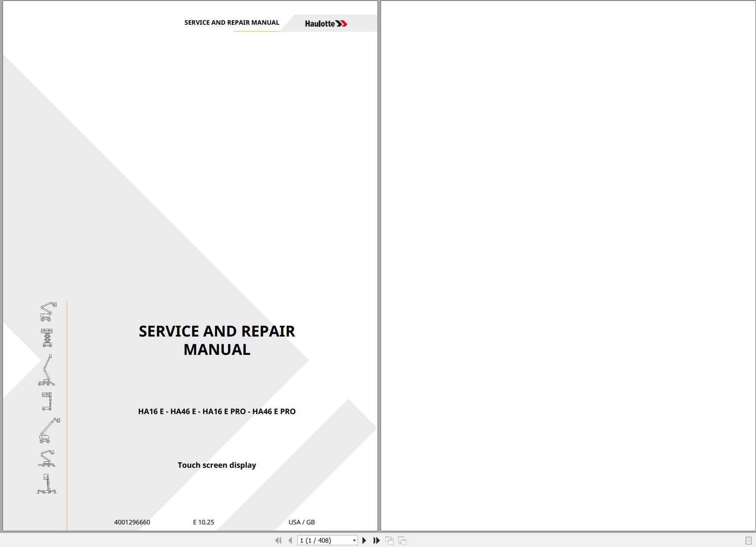Image resolution: width=756 pixels, height=547 pixels.
Task: Click the document number 4001296660
Action: coord(132,522)
